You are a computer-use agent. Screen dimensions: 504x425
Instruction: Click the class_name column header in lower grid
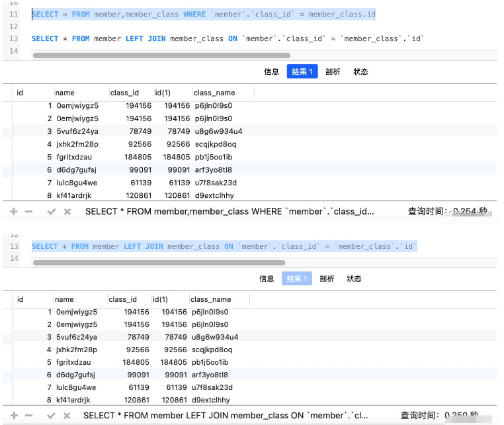[x=210, y=299]
